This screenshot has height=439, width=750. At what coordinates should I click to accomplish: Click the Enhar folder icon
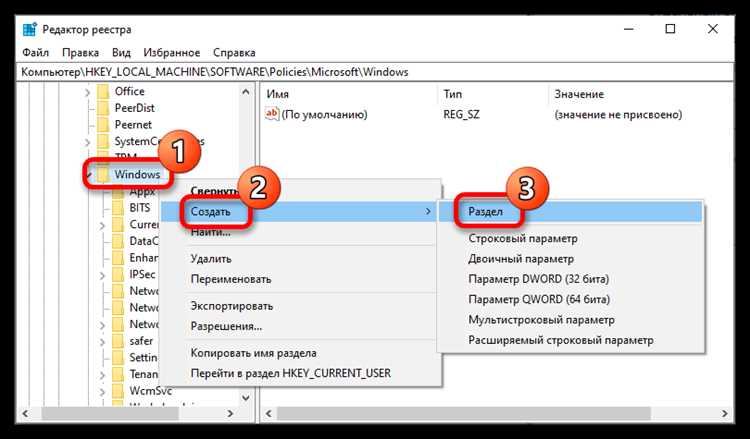pyautogui.click(x=118, y=258)
